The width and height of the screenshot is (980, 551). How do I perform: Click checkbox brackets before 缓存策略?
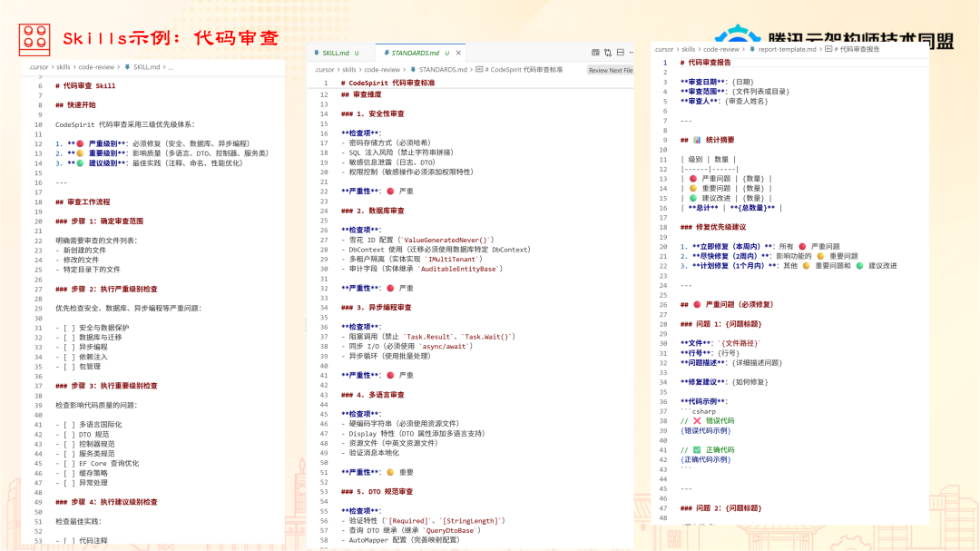tap(69, 473)
